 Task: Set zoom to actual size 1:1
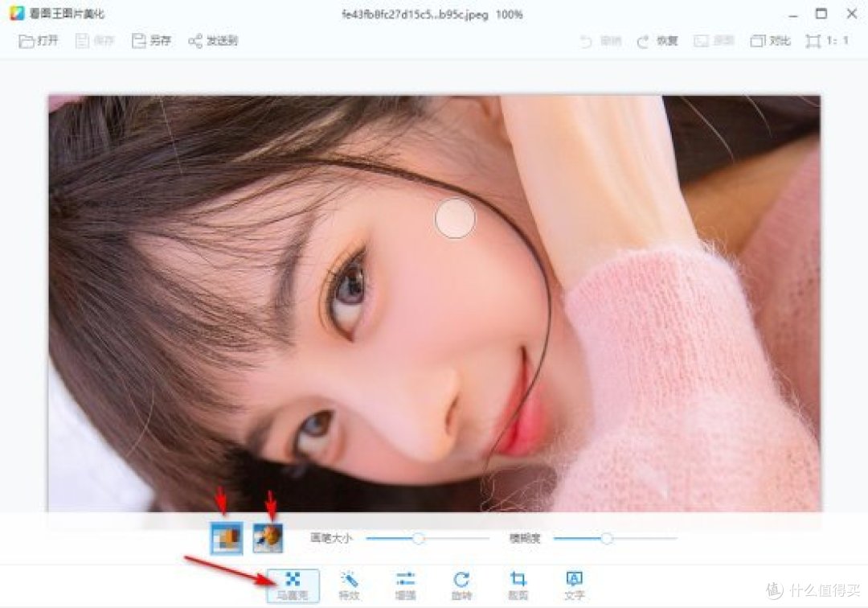click(827, 41)
